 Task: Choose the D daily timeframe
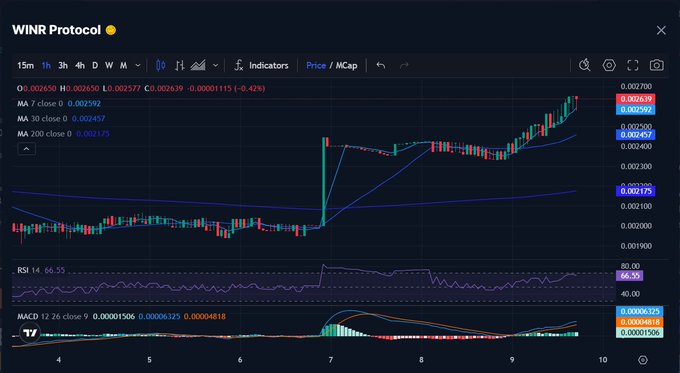pyautogui.click(x=95, y=65)
